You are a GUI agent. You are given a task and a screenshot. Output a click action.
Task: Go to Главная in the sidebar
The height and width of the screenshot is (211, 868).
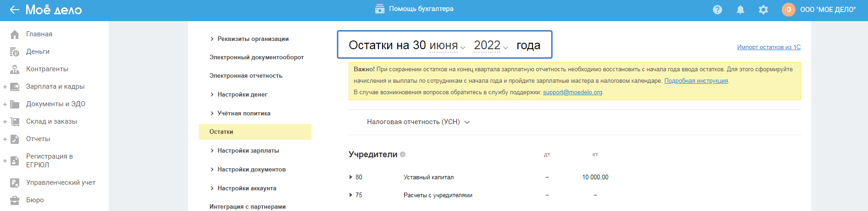tap(39, 34)
